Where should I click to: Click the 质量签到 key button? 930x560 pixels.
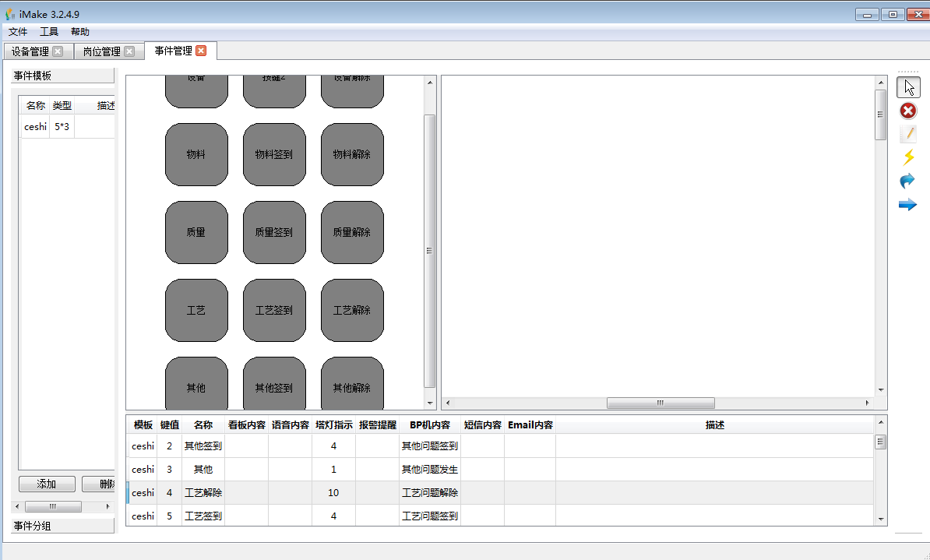[274, 232]
